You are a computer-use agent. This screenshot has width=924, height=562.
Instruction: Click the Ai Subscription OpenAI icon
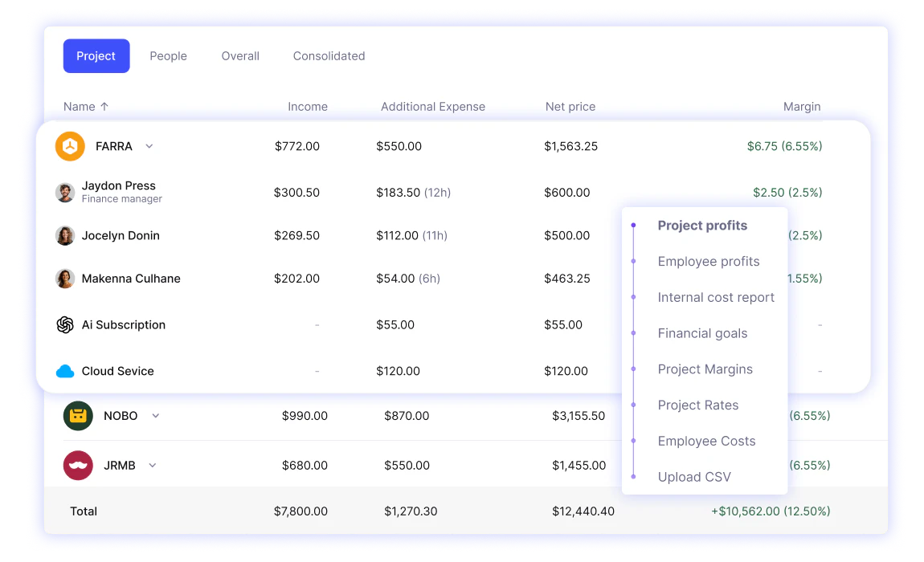point(65,324)
